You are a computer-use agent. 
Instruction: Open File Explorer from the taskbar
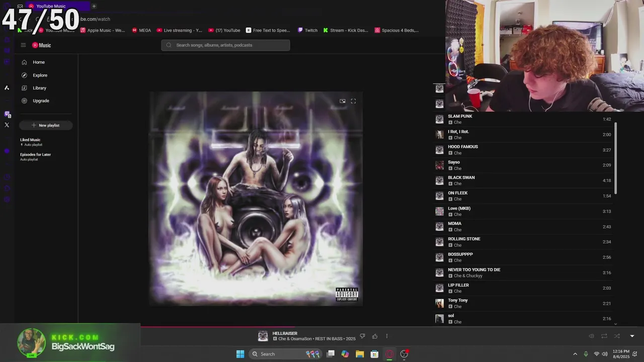pyautogui.click(x=360, y=354)
